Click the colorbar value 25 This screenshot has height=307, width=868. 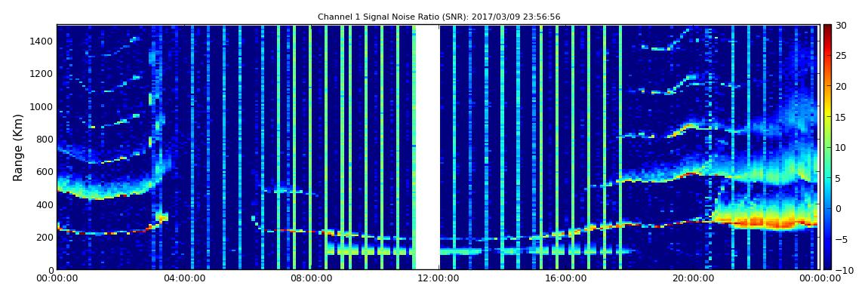pos(841,56)
